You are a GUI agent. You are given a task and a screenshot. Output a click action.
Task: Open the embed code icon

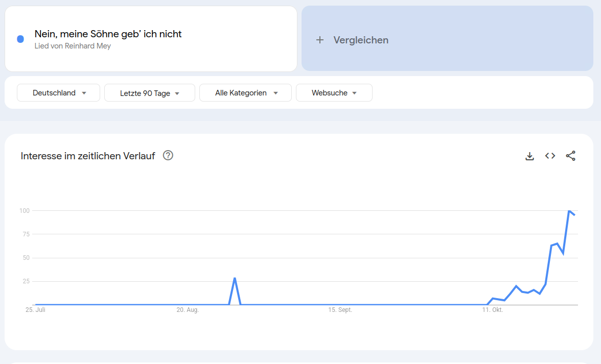550,156
